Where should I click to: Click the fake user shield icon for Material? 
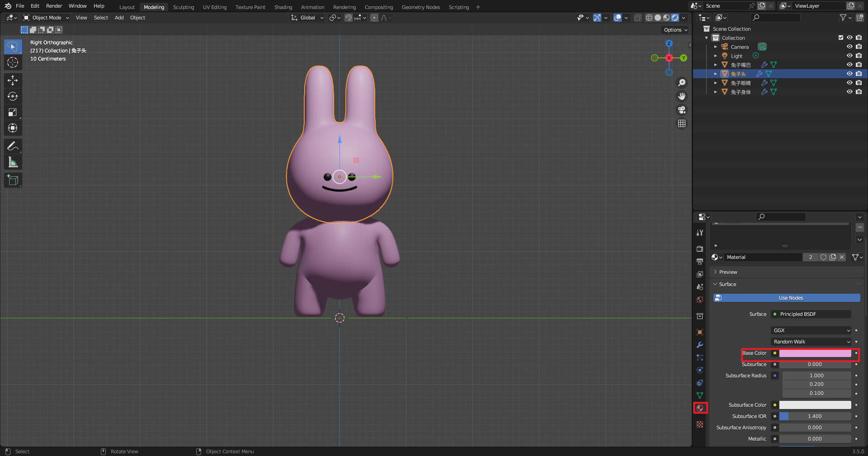(x=823, y=257)
